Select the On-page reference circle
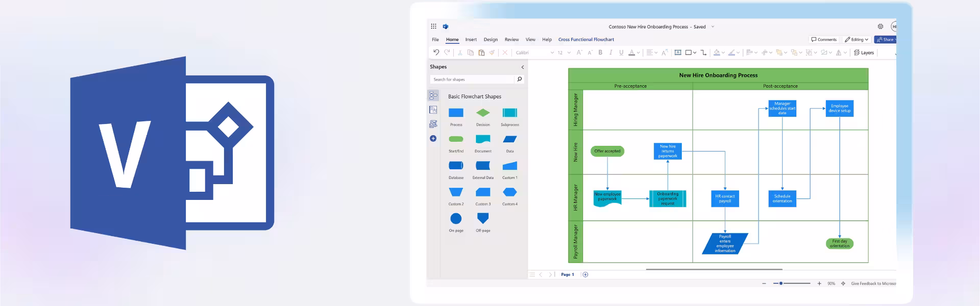 tap(456, 218)
